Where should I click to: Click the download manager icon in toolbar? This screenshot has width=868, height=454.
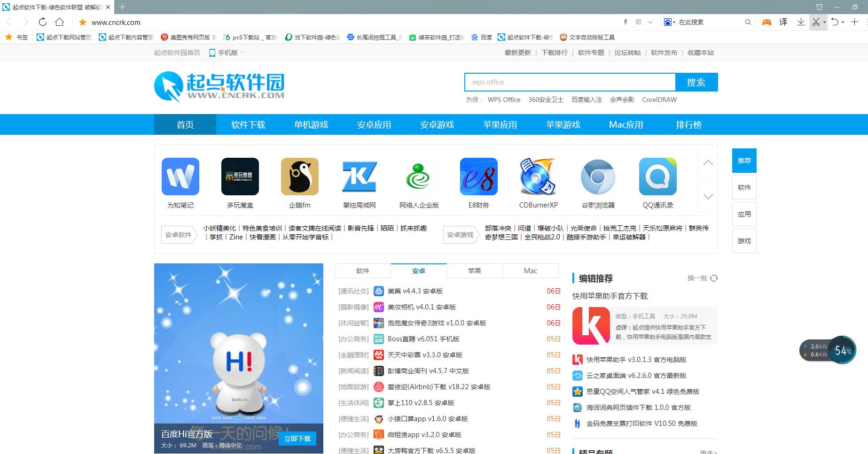pos(801,22)
